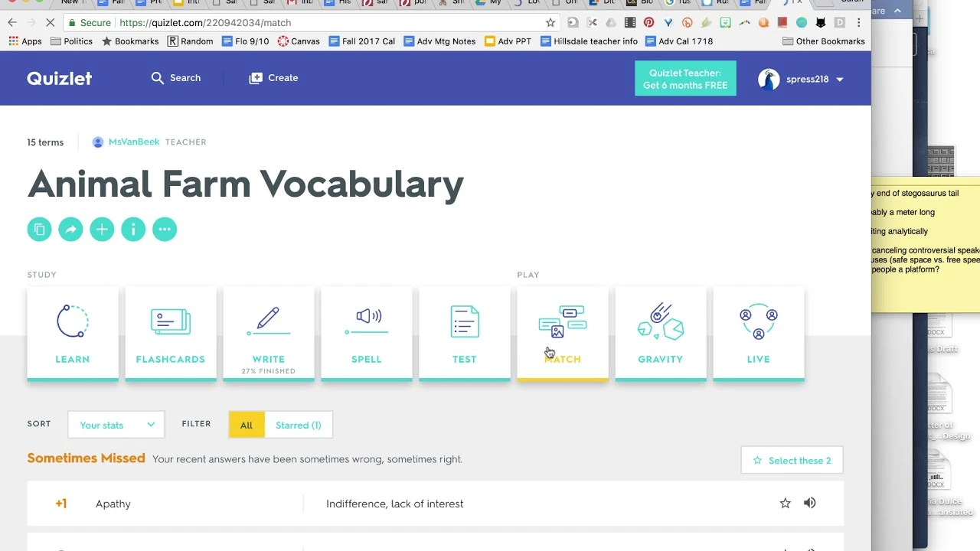The height and width of the screenshot is (551, 980).
Task: Launch the Gravity game
Action: [x=660, y=333]
